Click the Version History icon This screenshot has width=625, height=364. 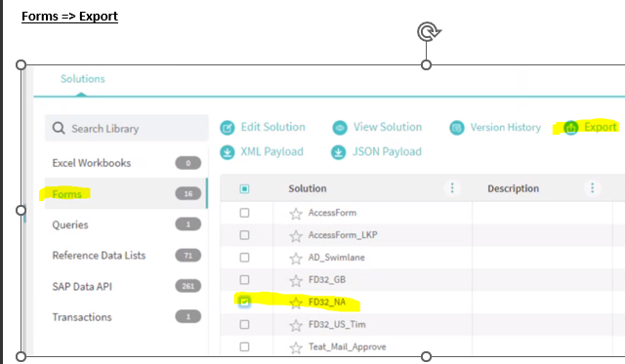point(457,128)
